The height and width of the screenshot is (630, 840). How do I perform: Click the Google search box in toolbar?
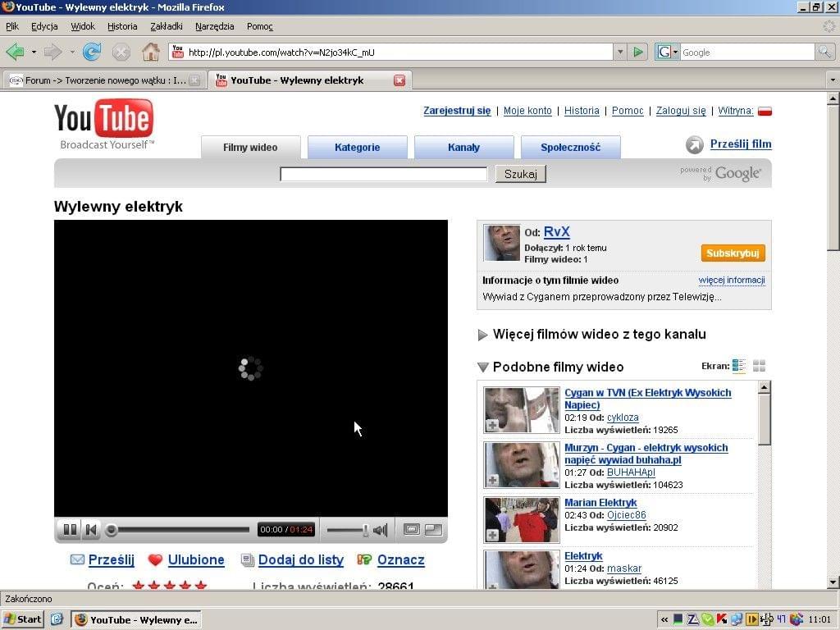tap(747, 52)
